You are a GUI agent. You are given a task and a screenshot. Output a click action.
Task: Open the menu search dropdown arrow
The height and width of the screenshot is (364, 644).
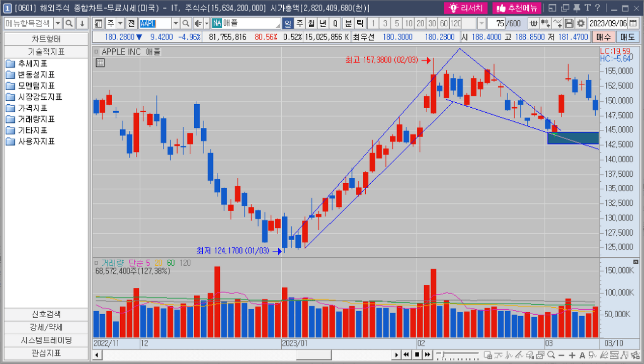click(58, 24)
